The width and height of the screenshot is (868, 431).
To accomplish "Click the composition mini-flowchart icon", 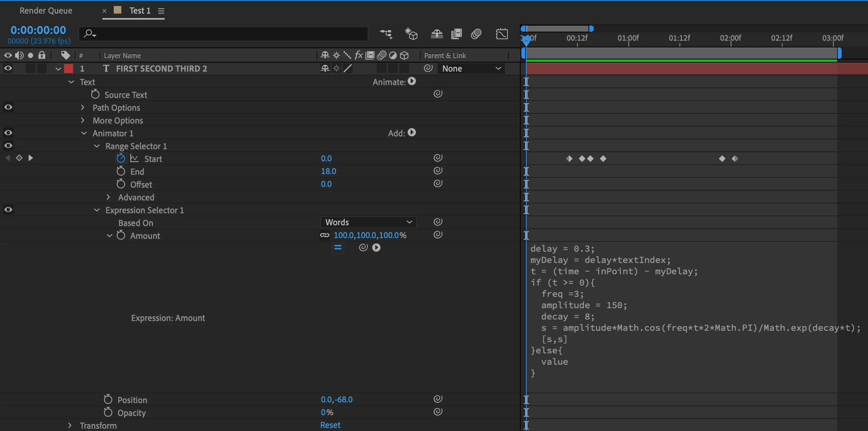I will [386, 34].
